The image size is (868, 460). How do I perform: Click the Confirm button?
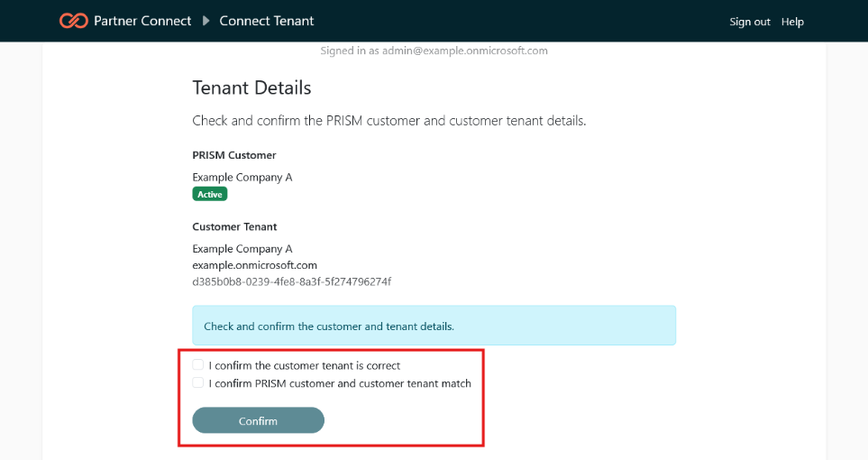coord(258,420)
